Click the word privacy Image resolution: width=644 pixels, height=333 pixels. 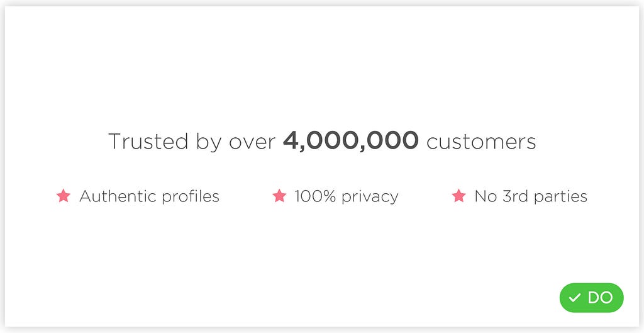(370, 198)
